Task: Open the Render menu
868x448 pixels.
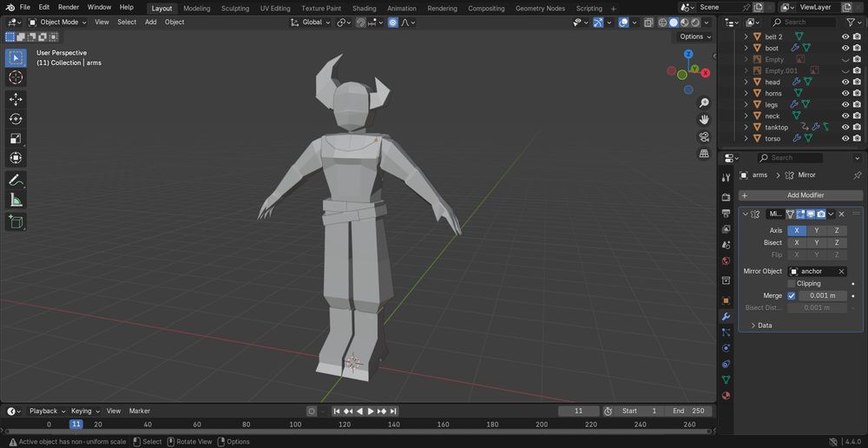Action: click(x=69, y=7)
